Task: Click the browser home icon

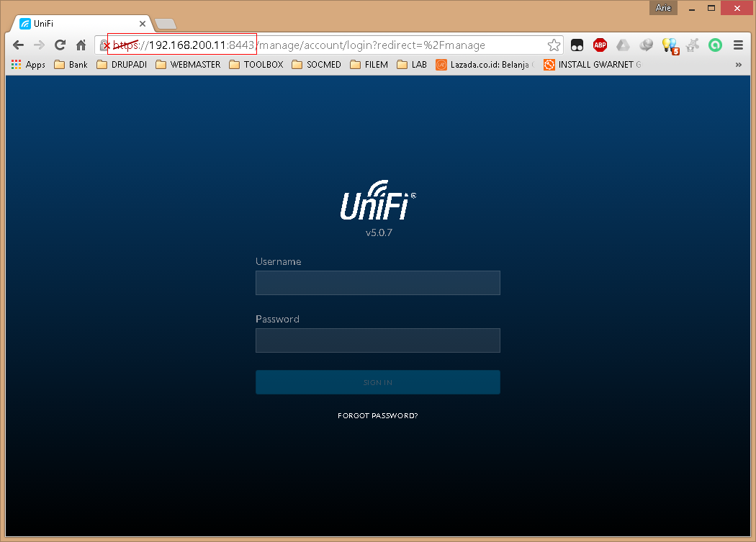Action: [81, 45]
